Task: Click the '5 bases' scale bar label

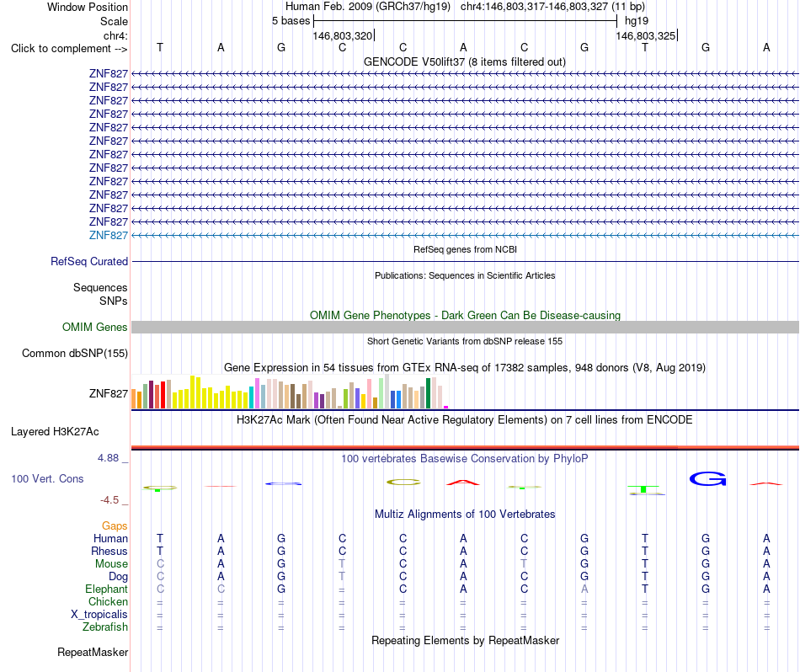Action: coord(291,21)
